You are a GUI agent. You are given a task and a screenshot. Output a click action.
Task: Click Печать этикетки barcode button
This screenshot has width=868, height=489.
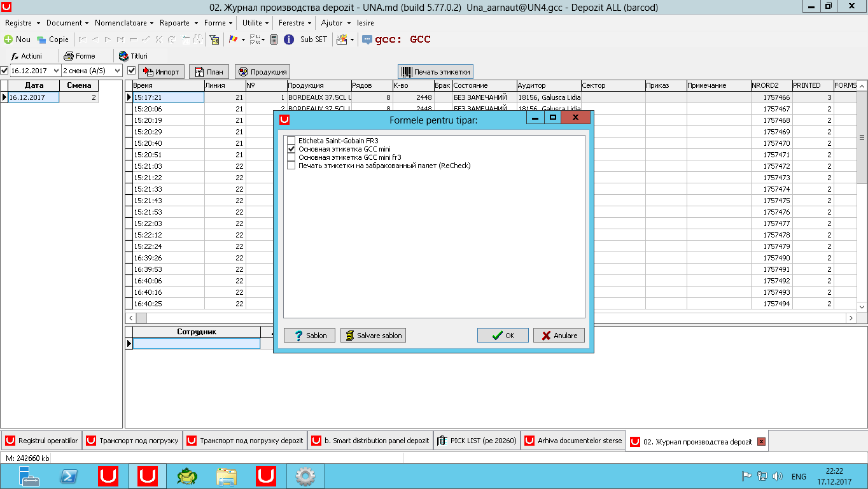coord(435,71)
